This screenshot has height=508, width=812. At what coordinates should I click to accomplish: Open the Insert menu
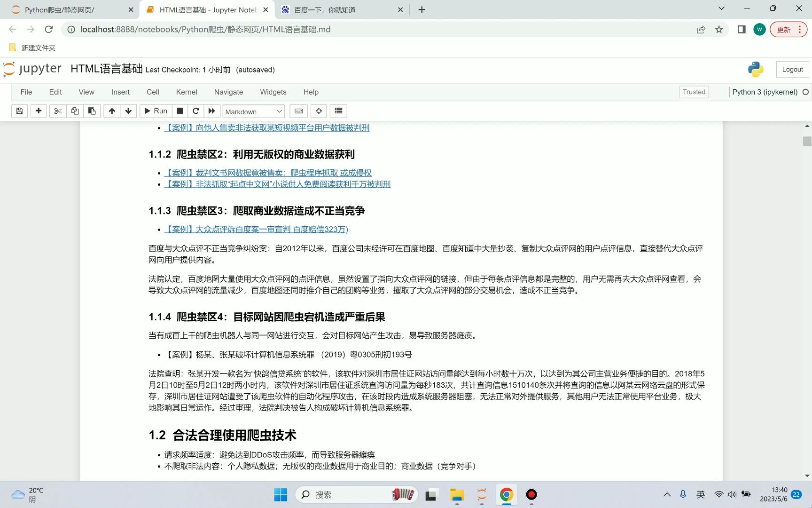click(120, 92)
